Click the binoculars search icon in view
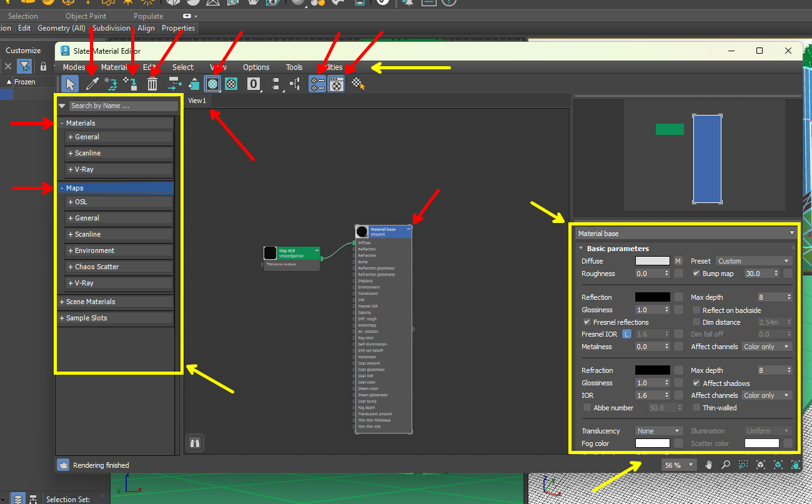 [x=195, y=443]
